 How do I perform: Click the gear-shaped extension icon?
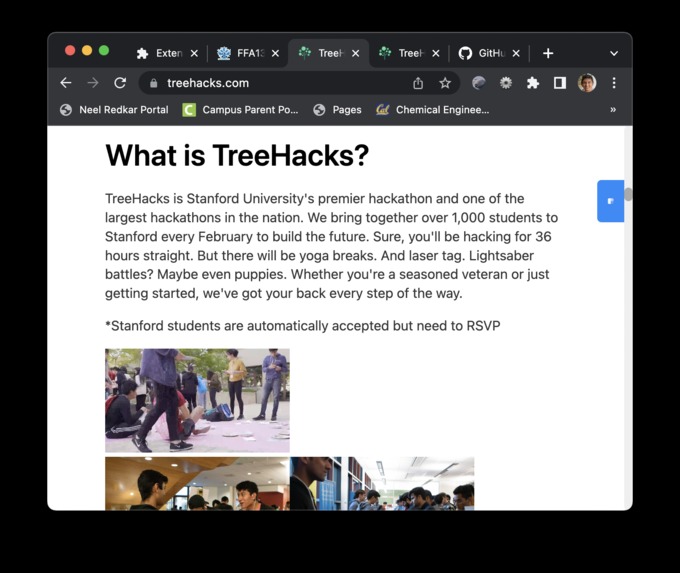click(506, 83)
